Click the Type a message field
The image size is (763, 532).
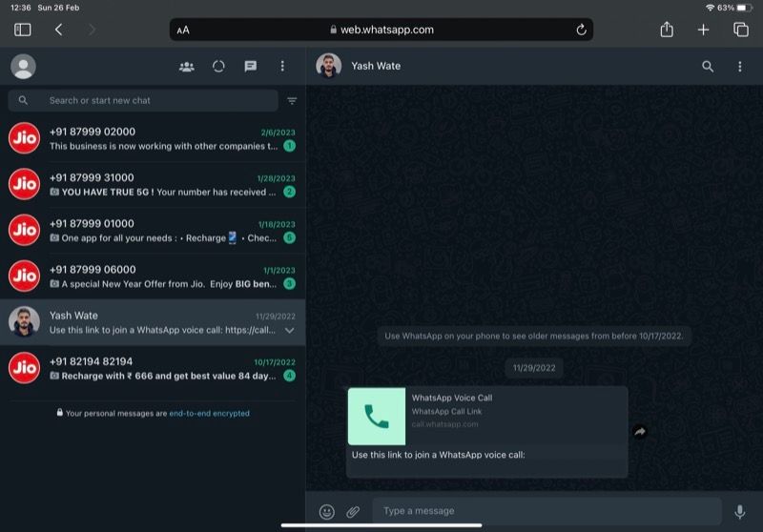pos(546,511)
